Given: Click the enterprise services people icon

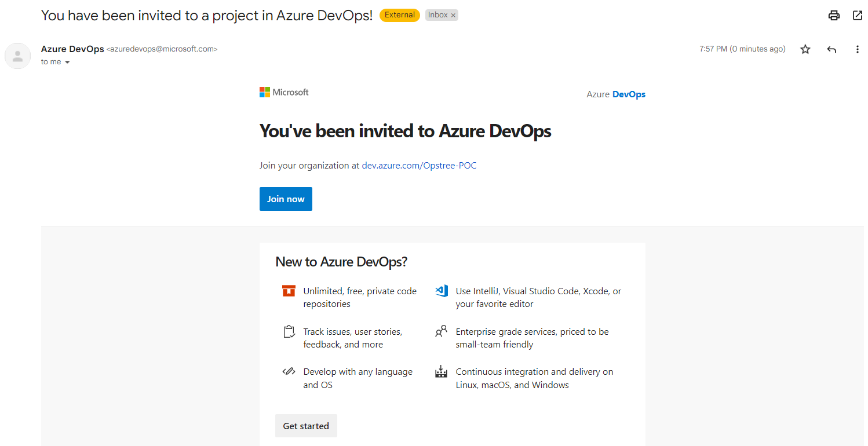Looking at the screenshot, I should coord(442,331).
